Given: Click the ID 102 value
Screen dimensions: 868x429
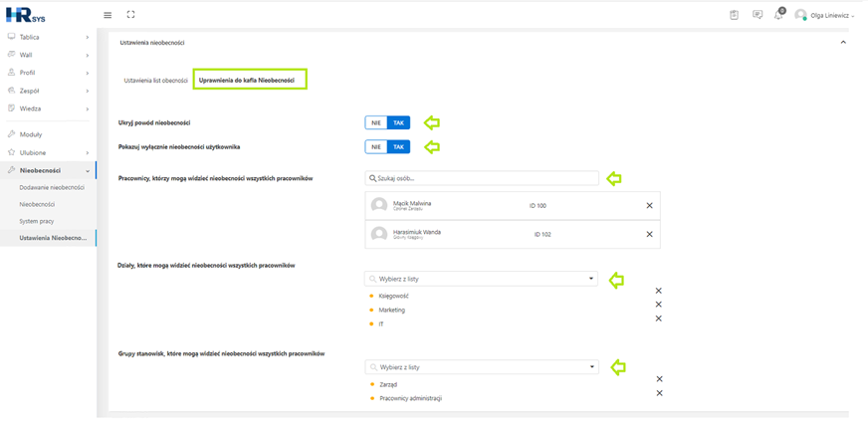Looking at the screenshot, I should point(542,234).
